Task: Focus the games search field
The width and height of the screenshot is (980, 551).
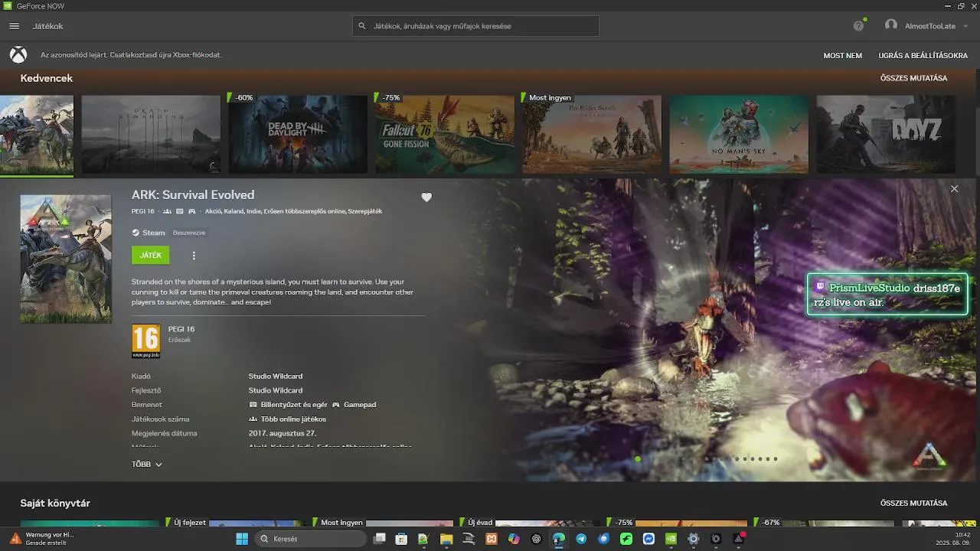Action: (x=475, y=26)
